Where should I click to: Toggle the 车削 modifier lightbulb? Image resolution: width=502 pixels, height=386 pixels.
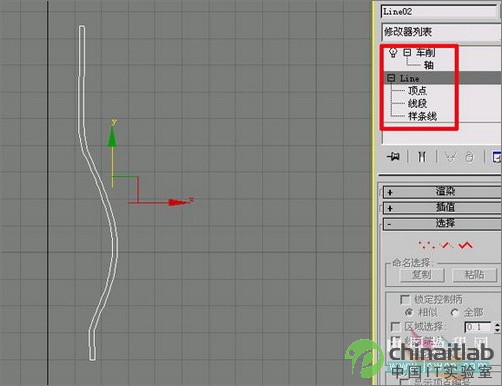pyautogui.click(x=393, y=52)
